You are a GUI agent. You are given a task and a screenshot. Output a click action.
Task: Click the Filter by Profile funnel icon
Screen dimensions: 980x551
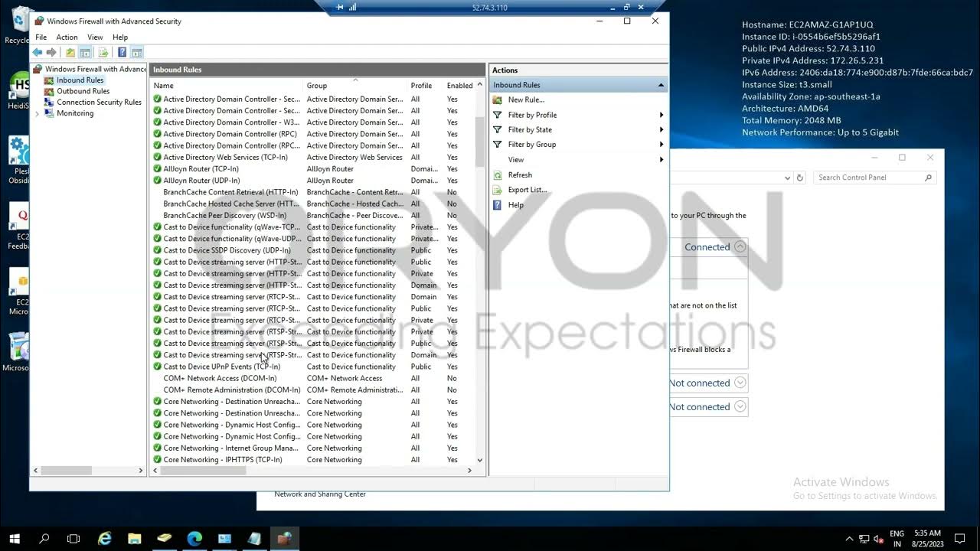(x=498, y=115)
